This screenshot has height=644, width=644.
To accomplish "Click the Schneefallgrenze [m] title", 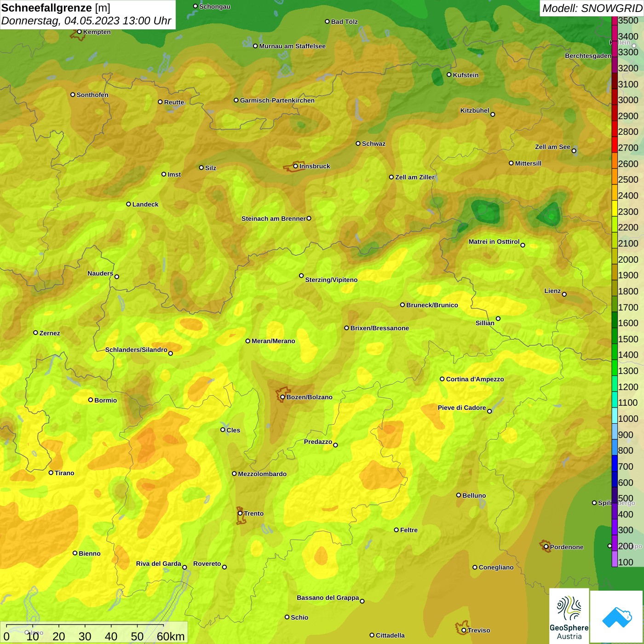I will point(56,8).
